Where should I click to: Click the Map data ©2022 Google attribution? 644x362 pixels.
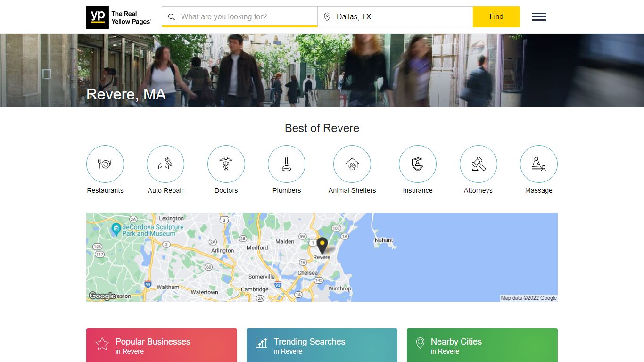[528, 298]
